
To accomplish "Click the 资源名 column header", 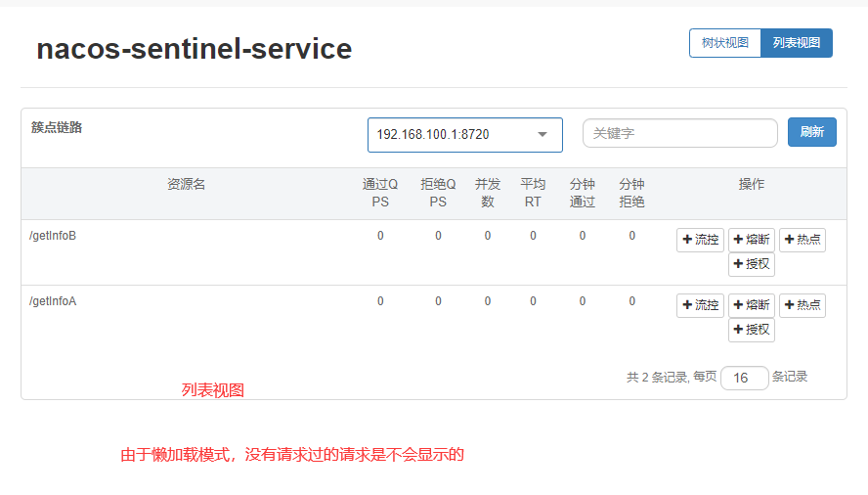I will [x=186, y=184].
